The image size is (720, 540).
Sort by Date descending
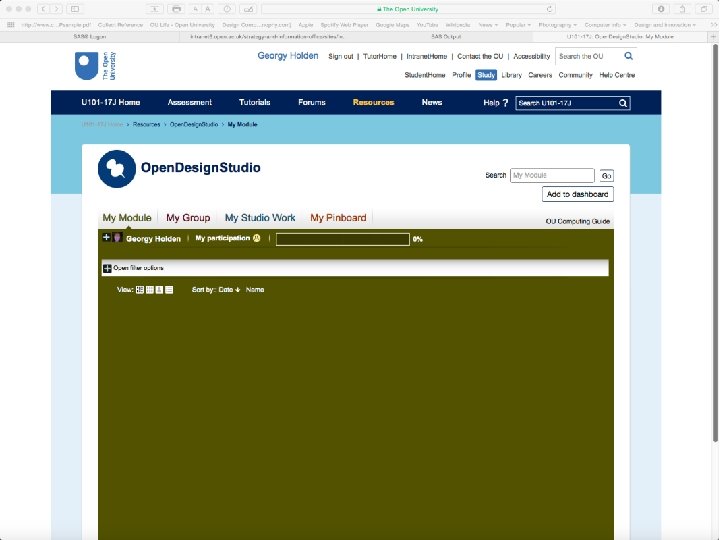click(x=229, y=290)
